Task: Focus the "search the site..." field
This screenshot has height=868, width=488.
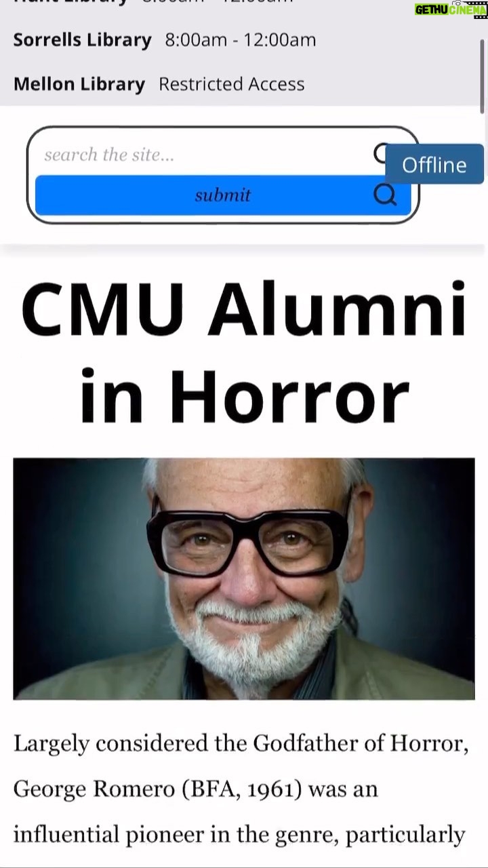Action: point(203,155)
